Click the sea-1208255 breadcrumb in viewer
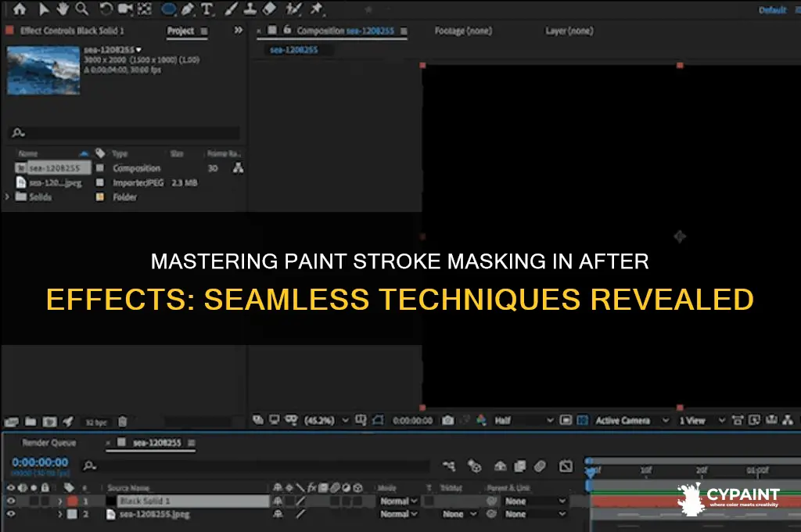The height and width of the screenshot is (532, 801). point(294,49)
